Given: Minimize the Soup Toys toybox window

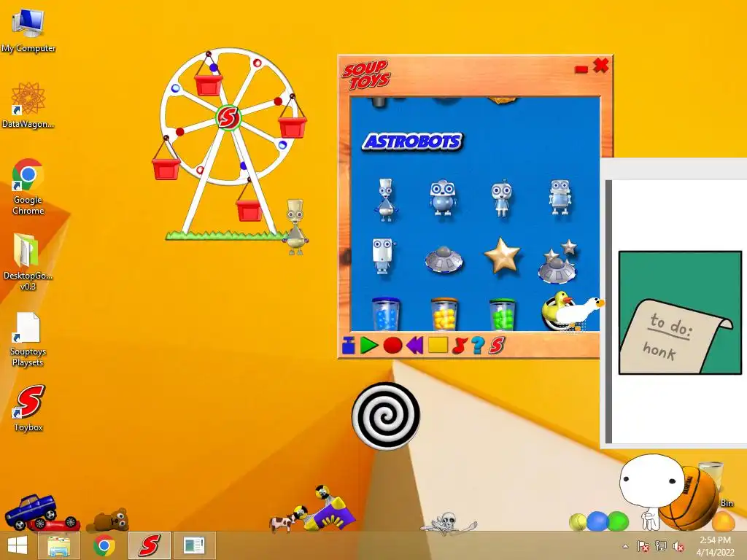Looking at the screenshot, I should [581, 69].
